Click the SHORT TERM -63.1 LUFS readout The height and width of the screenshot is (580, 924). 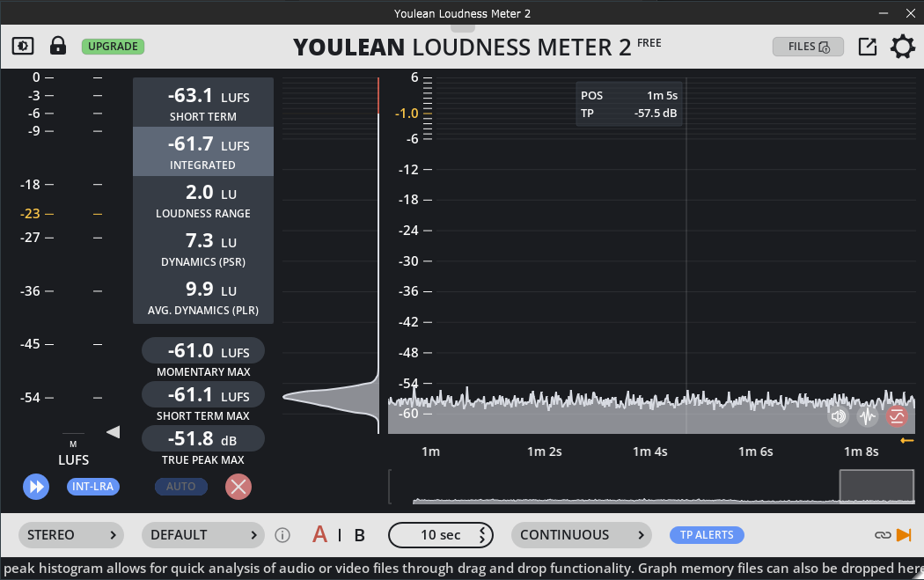click(203, 103)
